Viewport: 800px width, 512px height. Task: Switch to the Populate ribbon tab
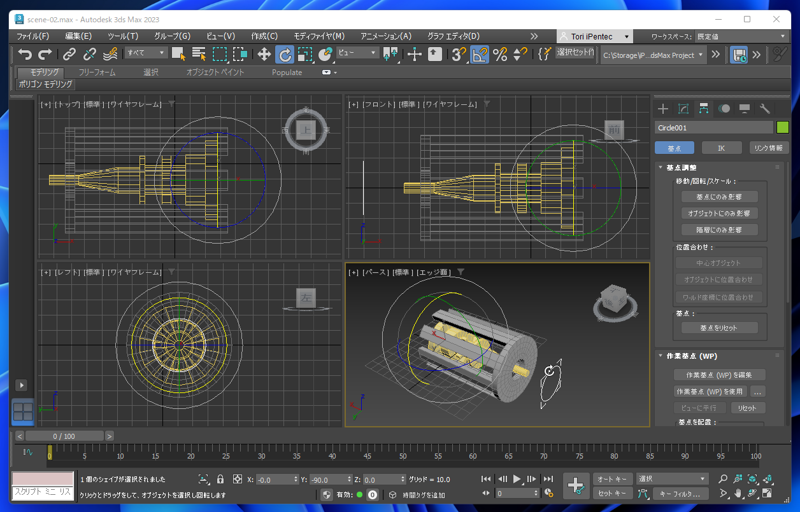[287, 72]
